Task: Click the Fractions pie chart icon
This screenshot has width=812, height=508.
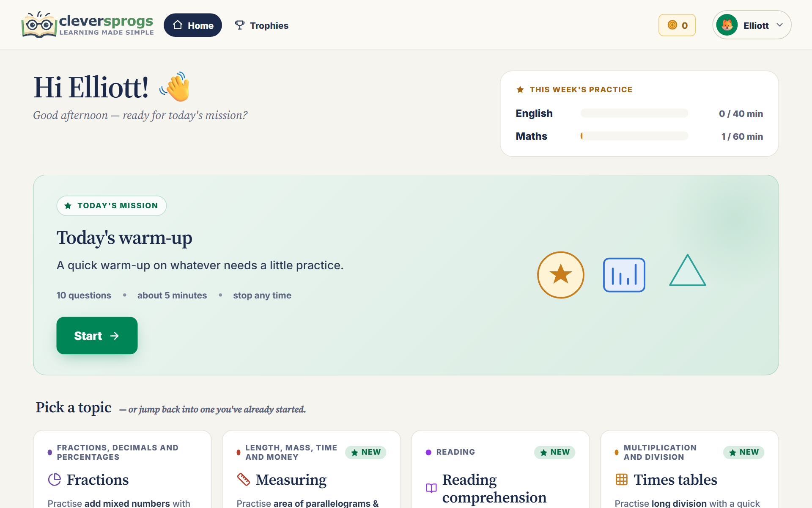Action: click(x=55, y=479)
